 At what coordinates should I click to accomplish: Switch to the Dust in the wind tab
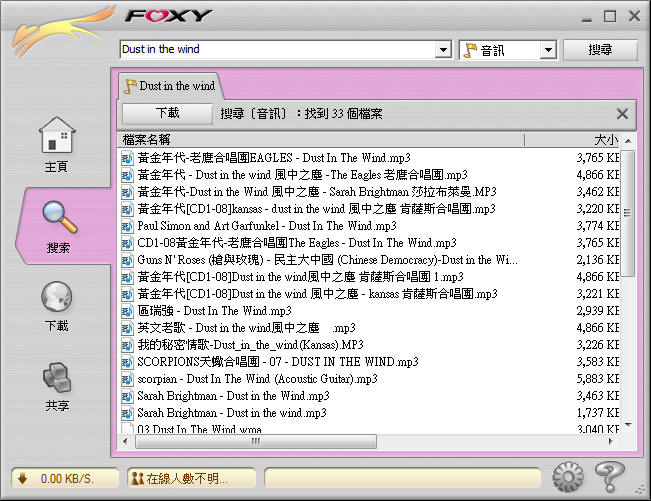coord(168,86)
